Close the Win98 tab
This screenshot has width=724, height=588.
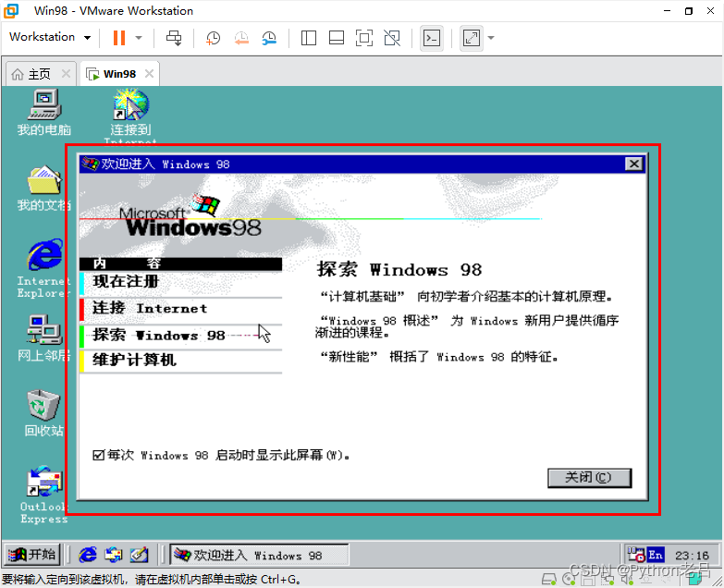pos(149,73)
